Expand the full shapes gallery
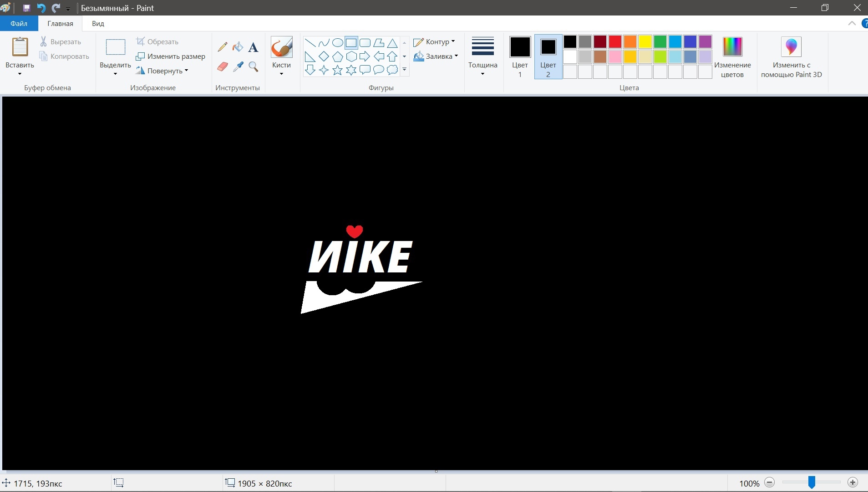Image resolution: width=868 pixels, height=492 pixels. pos(404,70)
